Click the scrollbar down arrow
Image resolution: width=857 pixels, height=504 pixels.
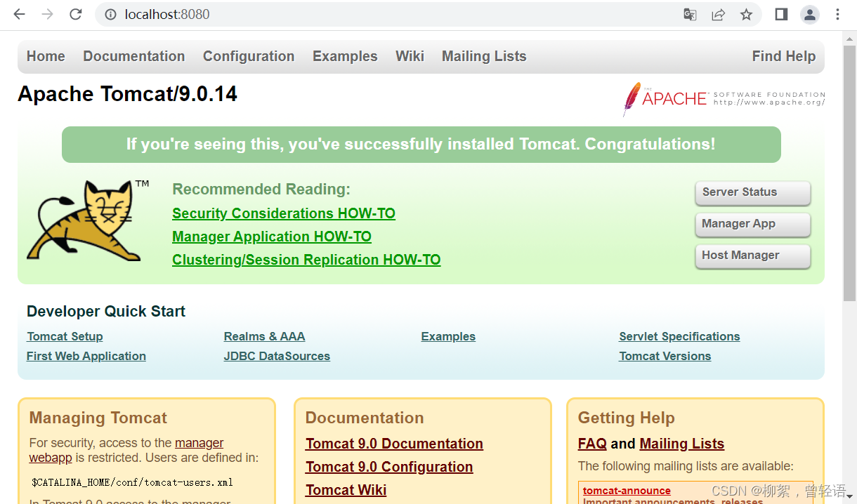coord(849,497)
